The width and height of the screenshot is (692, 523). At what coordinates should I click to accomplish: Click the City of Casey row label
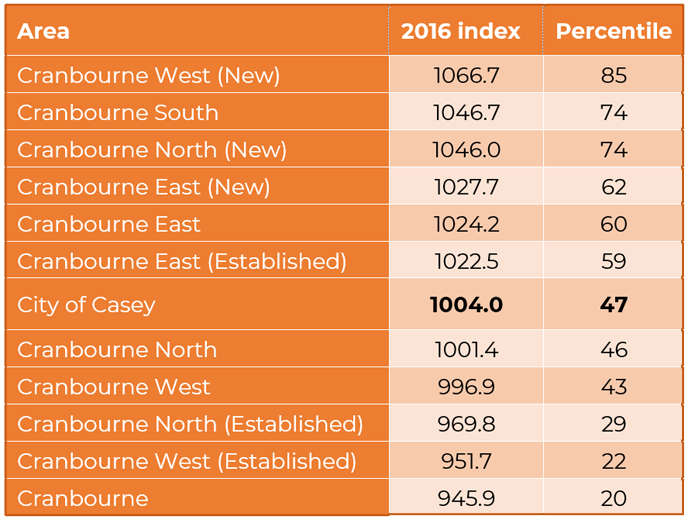(x=86, y=305)
